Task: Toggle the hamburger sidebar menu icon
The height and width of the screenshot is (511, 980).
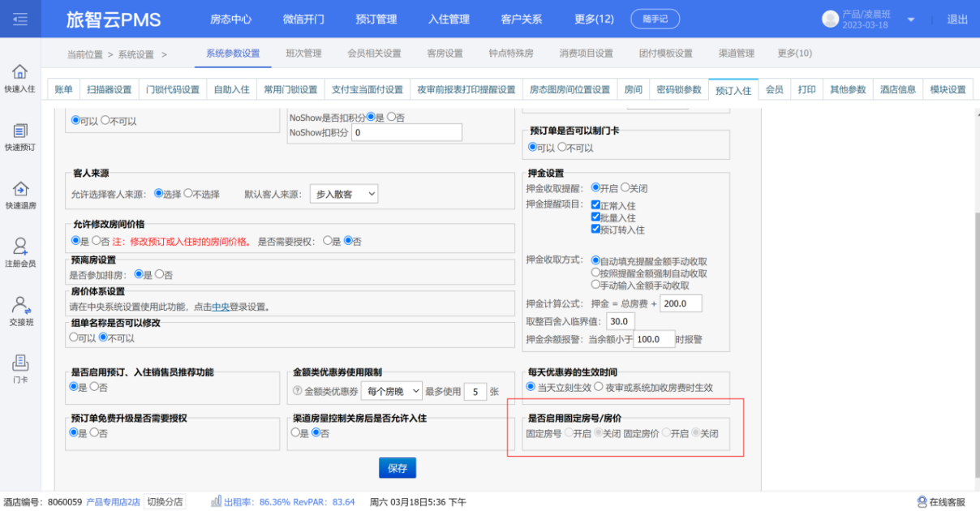Action: (x=20, y=19)
